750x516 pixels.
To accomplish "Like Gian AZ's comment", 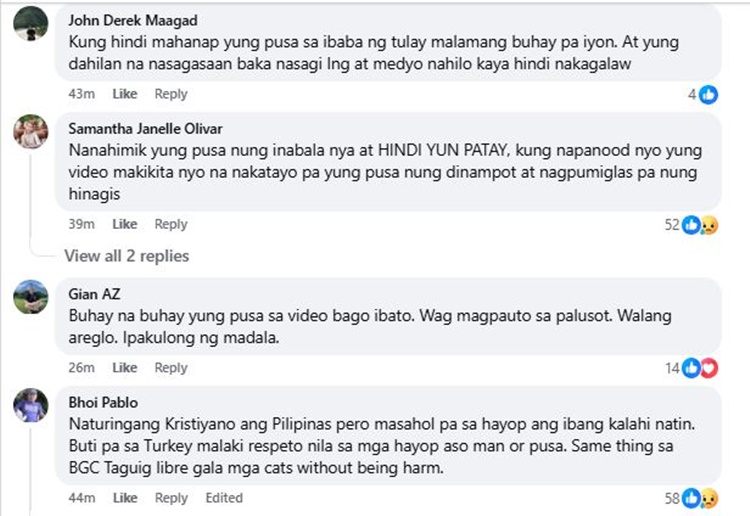I will (x=124, y=367).
